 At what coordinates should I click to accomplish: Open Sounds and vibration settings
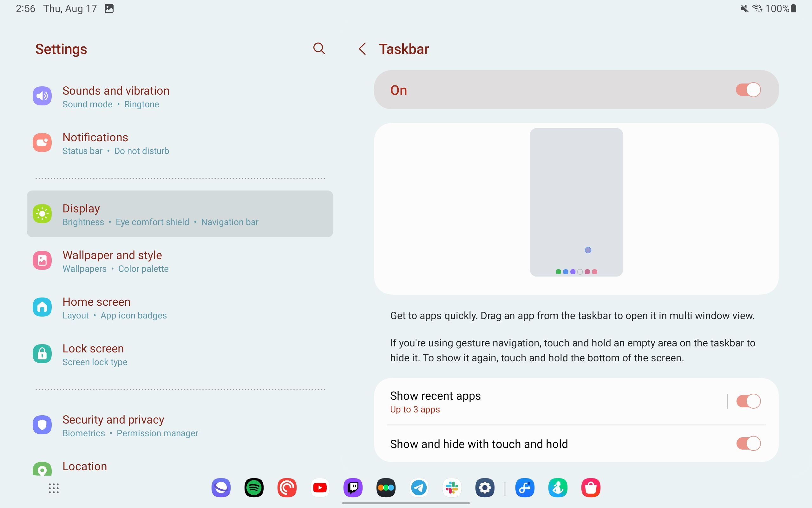tap(180, 97)
